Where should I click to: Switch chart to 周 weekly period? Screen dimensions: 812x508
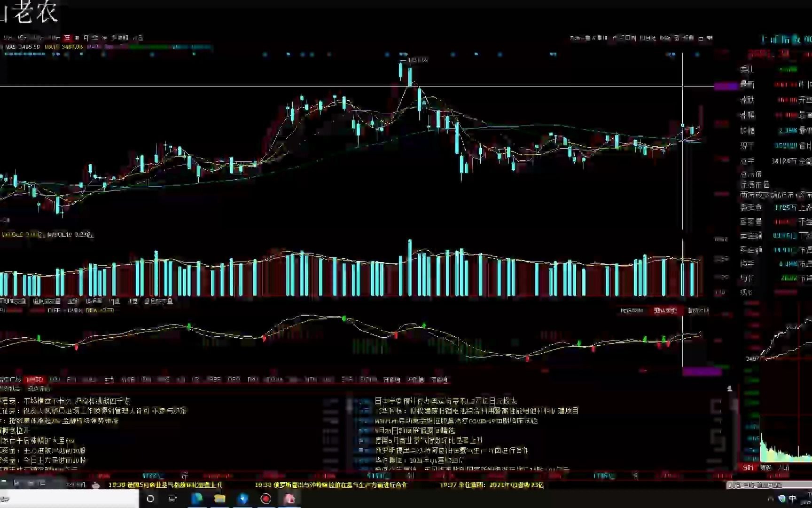tap(77, 38)
